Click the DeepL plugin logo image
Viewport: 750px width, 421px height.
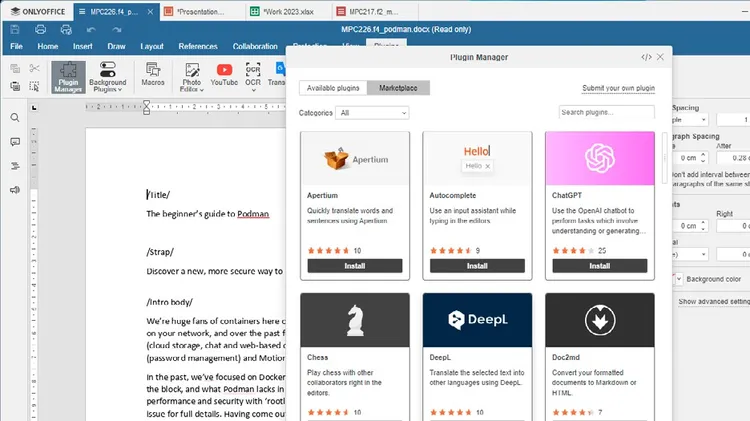(477, 321)
